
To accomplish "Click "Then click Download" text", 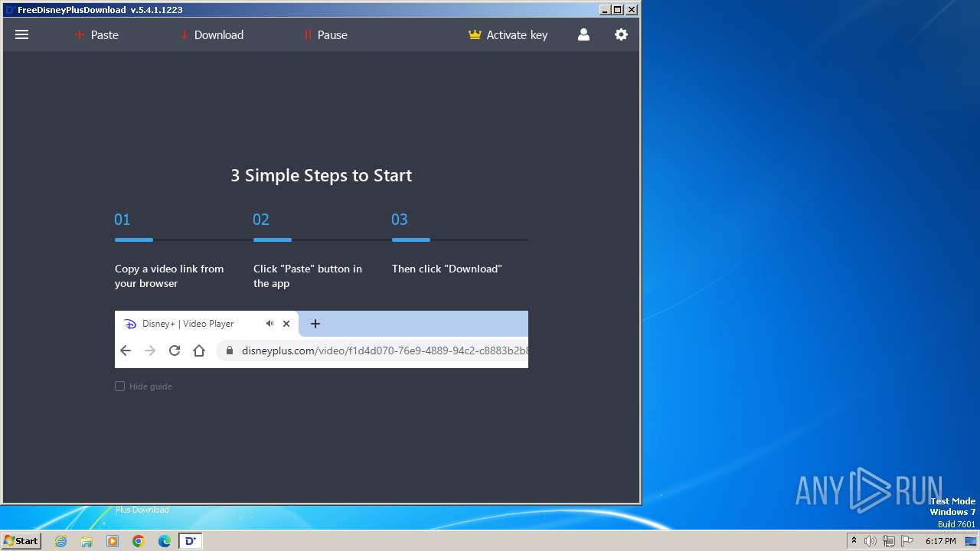I will pyautogui.click(x=447, y=269).
